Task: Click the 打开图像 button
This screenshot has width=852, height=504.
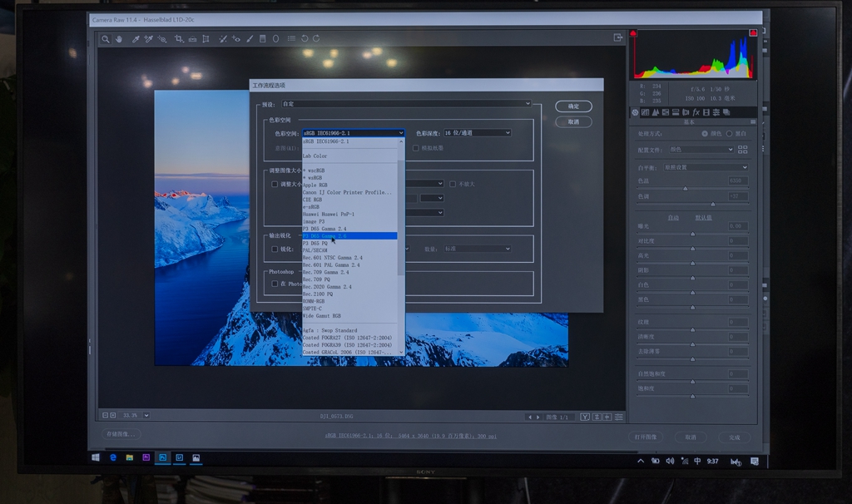Action: [646, 437]
